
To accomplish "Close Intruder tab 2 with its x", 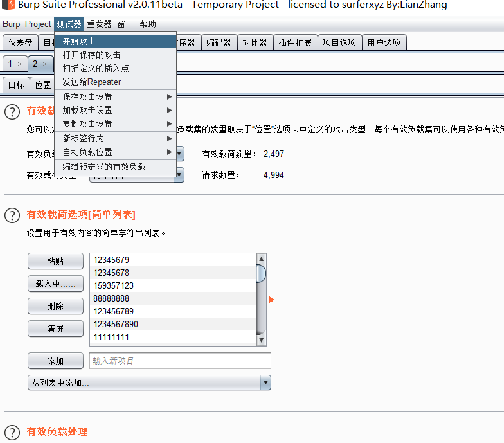I will (x=45, y=64).
